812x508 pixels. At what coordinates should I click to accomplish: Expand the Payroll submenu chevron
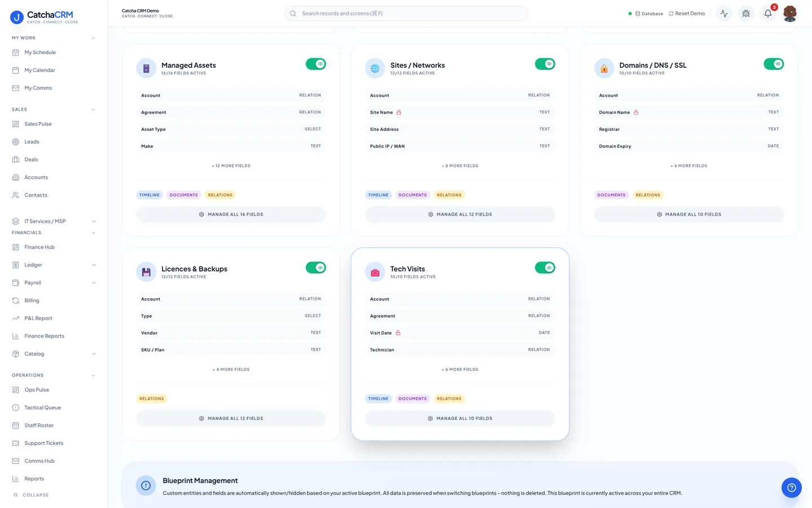point(94,283)
